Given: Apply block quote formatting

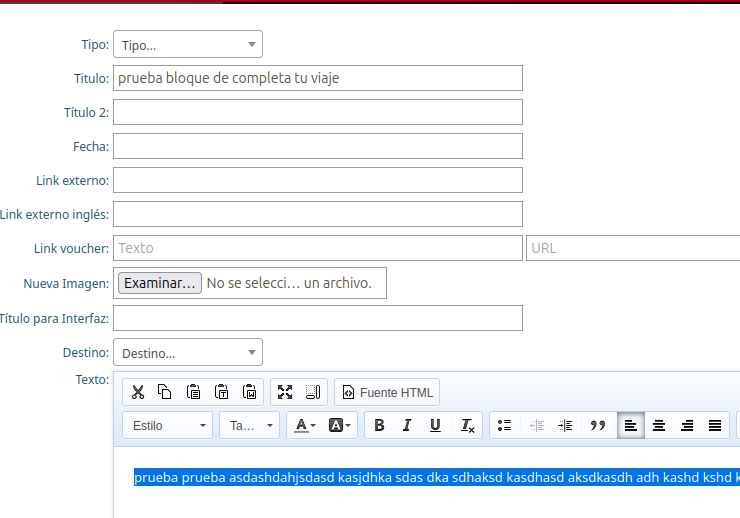Looking at the screenshot, I should (597, 426).
